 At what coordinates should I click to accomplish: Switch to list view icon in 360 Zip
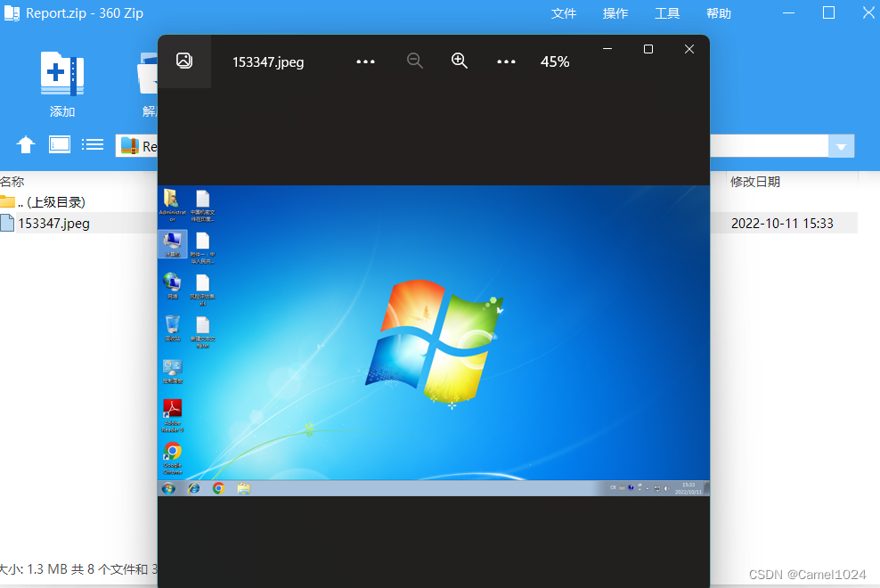[93, 145]
